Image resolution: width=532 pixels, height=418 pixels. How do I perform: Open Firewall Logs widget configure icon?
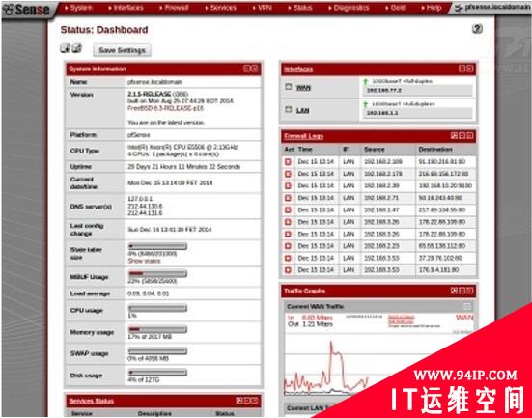pyautogui.click(x=454, y=136)
